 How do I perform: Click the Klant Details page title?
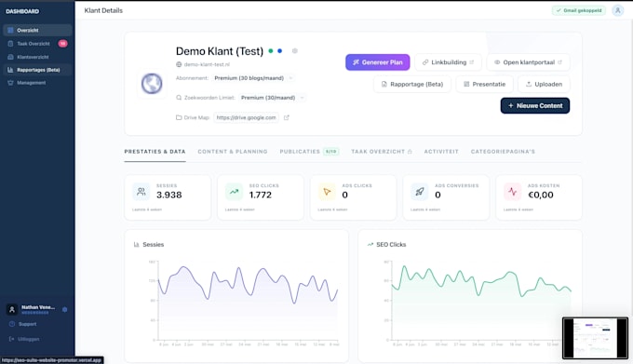(x=103, y=10)
